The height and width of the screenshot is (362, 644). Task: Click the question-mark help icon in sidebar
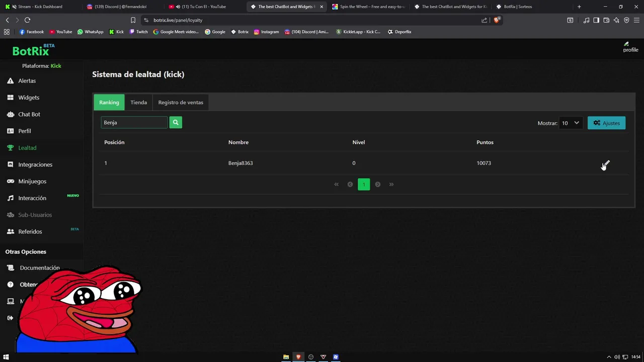click(x=10, y=285)
